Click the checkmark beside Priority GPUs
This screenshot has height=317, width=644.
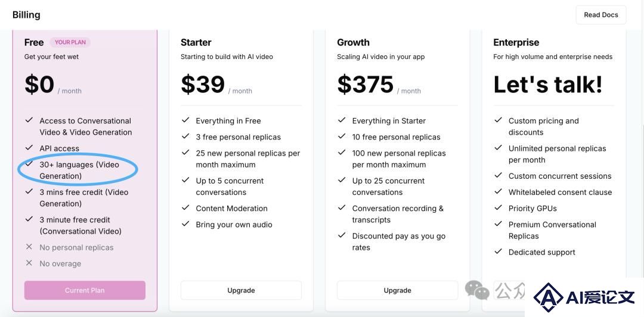coord(498,207)
